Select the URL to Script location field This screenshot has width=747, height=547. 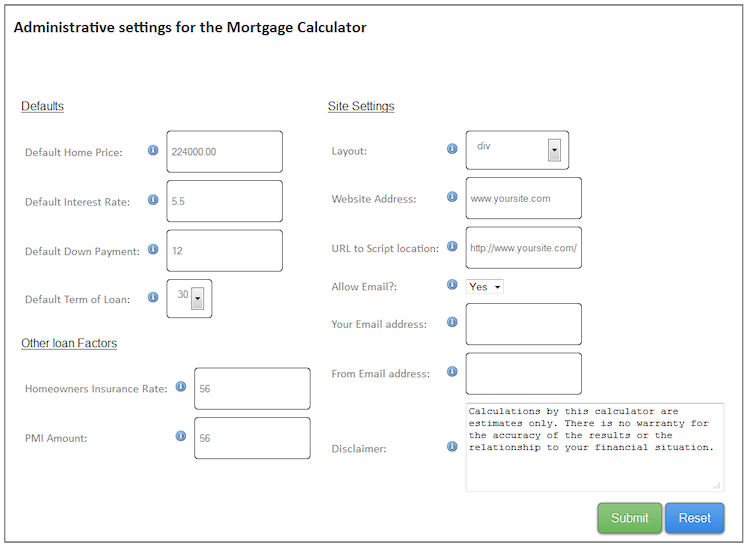[x=523, y=248]
